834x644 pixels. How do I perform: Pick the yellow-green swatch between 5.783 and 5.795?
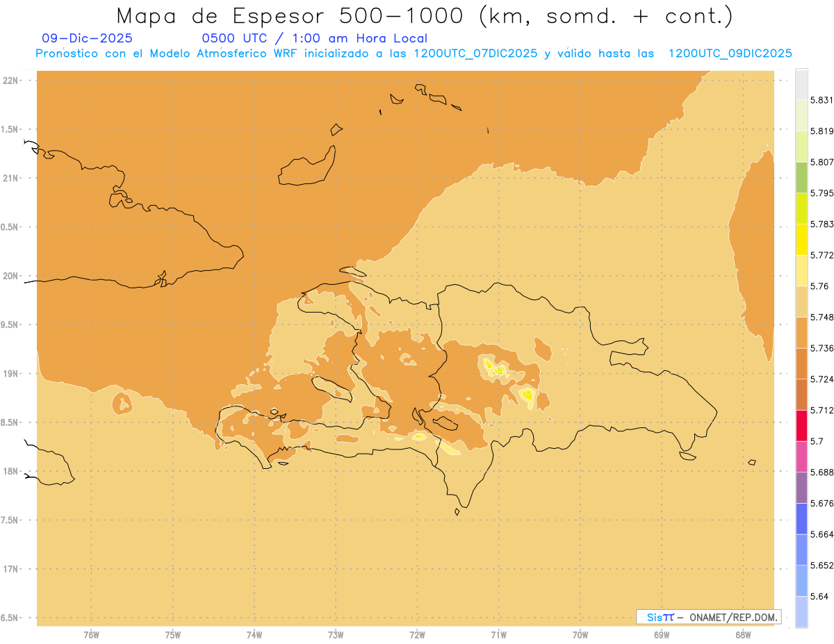pos(801,208)
